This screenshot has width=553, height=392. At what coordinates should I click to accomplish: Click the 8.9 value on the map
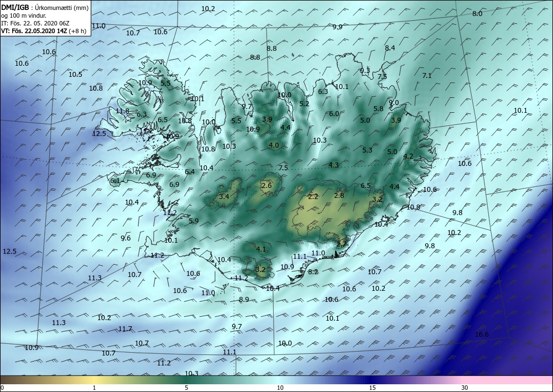pos(244,300)
